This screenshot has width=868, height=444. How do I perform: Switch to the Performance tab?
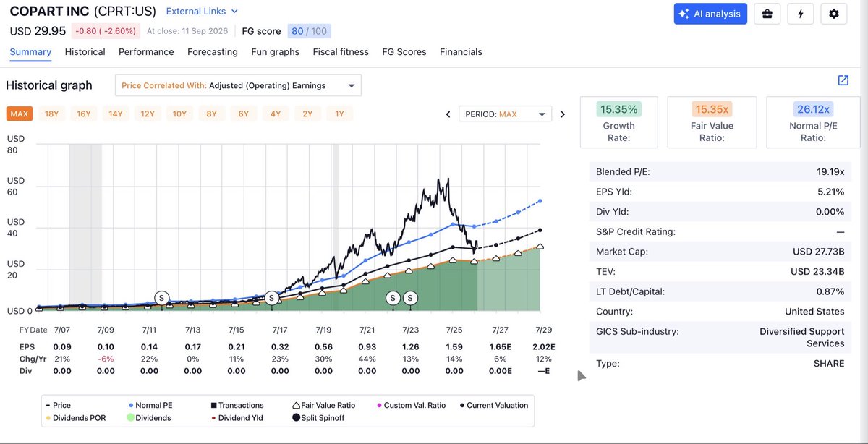pos(146,52)
